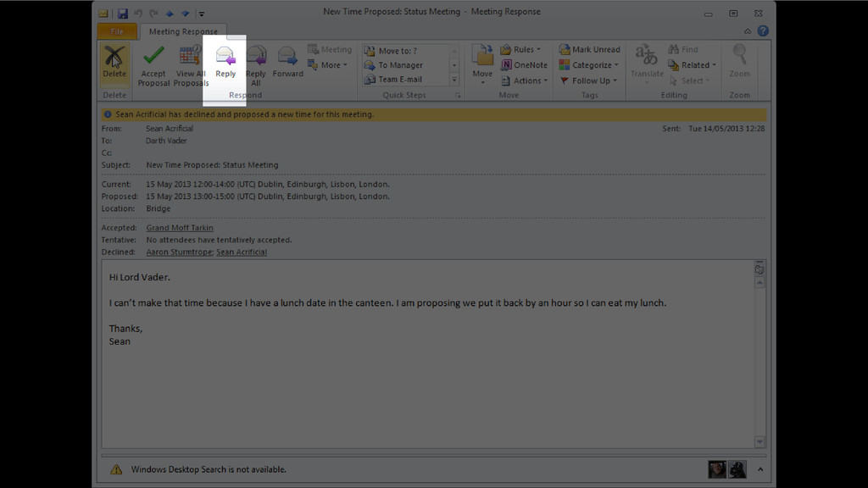The width and height of the screenshot is (868, 488).
Task: Customize the Quick Access Toolbar dropdown
Action: (x=202, y=14)
